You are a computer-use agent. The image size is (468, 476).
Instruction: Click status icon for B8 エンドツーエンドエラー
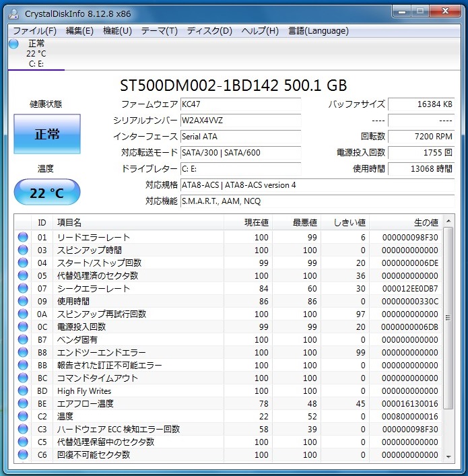[23, 352]
